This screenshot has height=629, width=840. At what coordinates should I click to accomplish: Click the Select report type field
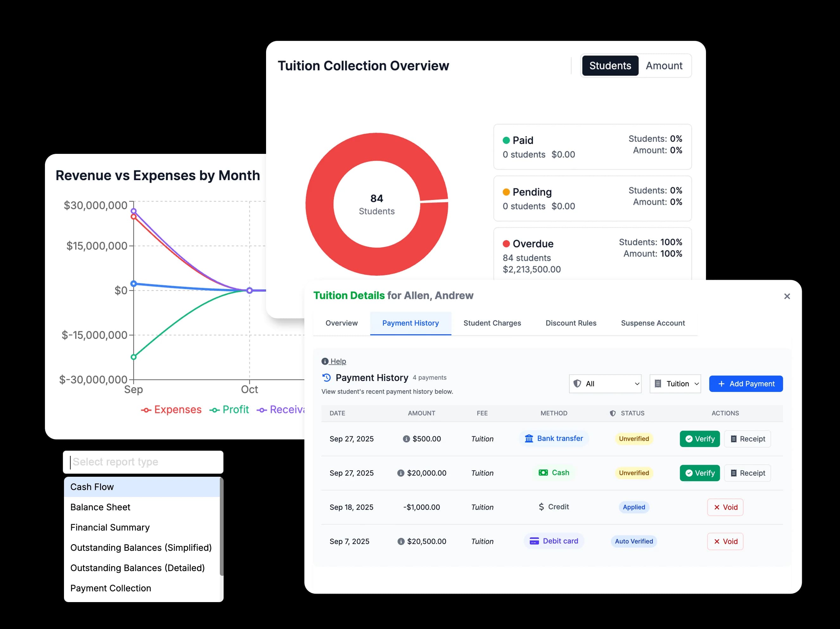tap(143, 462)
